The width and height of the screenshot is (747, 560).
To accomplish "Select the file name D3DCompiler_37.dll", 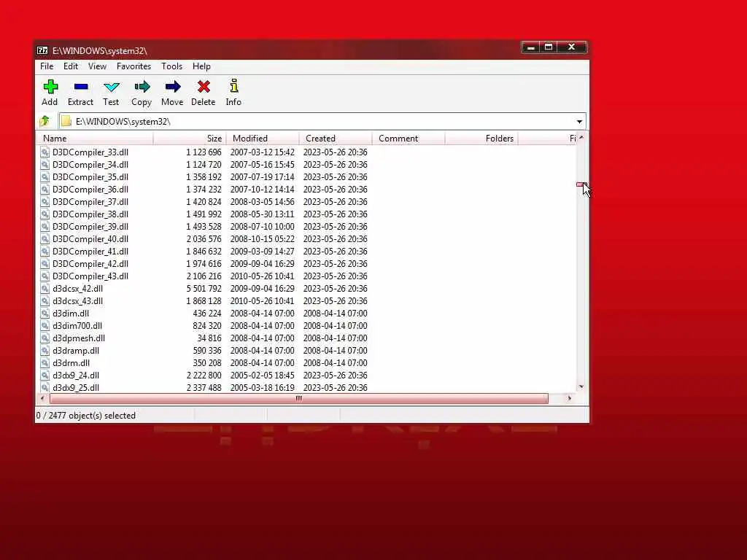I will pyautogui.click(x=90, y=202).
